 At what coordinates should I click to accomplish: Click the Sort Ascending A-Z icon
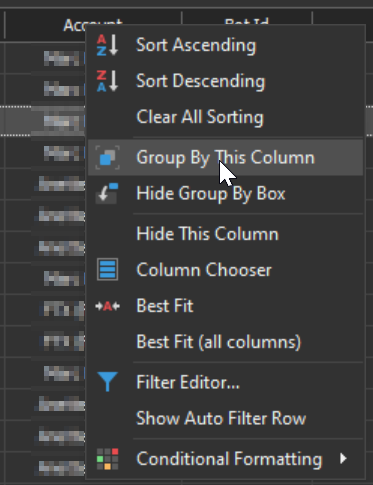[107, 45]
